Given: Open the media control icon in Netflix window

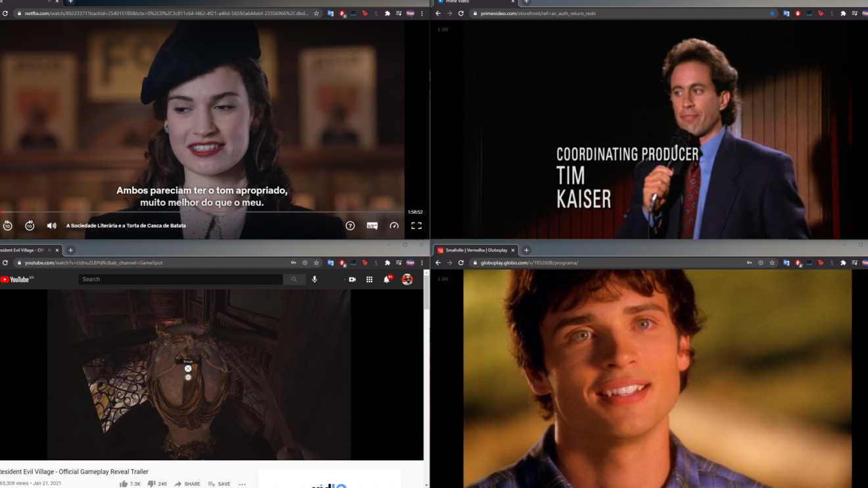Looking at the screenshot, I should [x=398, y=13].
